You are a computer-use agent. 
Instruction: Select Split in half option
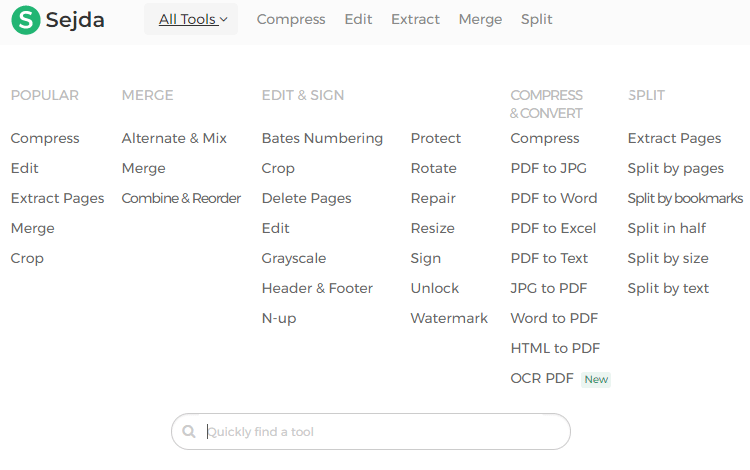pyautogui.click(x=666, y=229)
